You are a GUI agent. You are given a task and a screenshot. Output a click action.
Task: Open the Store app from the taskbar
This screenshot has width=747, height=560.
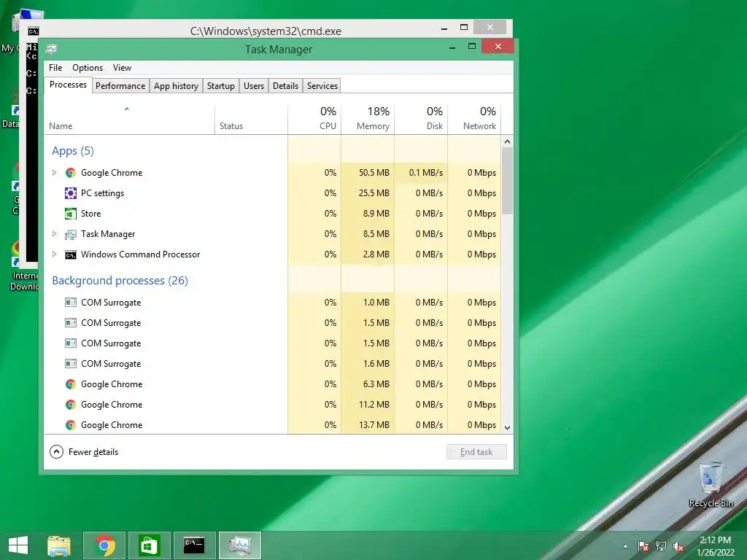pos(149,545)
